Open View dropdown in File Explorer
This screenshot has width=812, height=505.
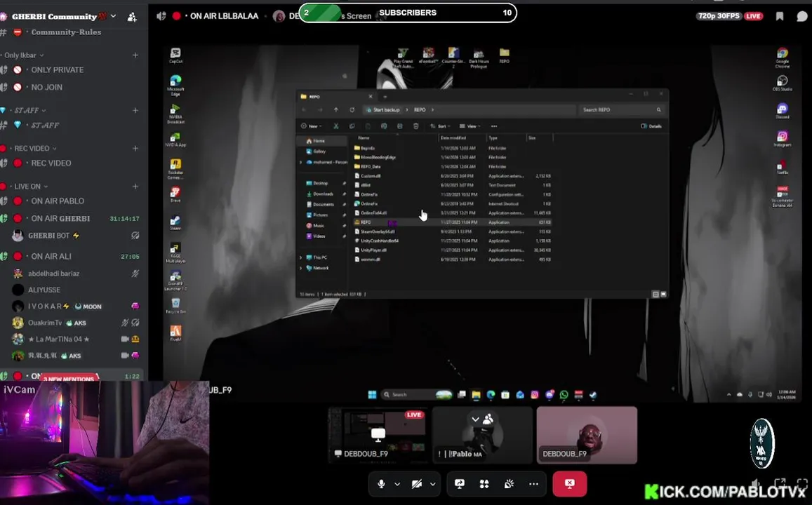pyautogui.click(x=470, y=126)
